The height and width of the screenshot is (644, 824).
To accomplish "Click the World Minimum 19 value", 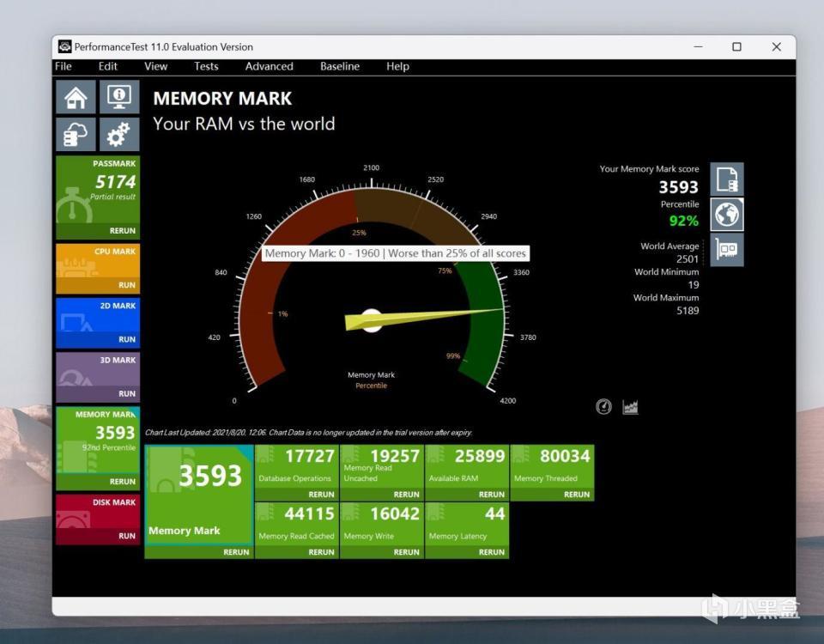I will [694, 284].
